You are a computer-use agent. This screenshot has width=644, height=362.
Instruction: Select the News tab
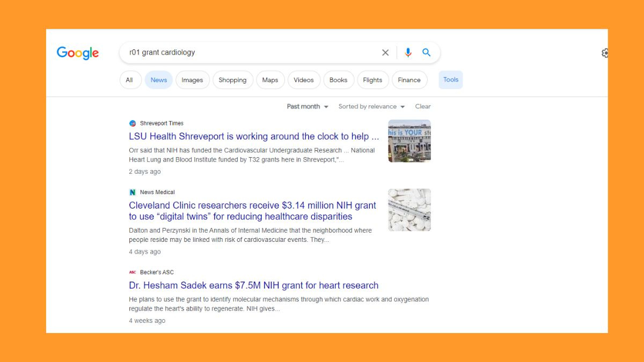pos(159,80)
